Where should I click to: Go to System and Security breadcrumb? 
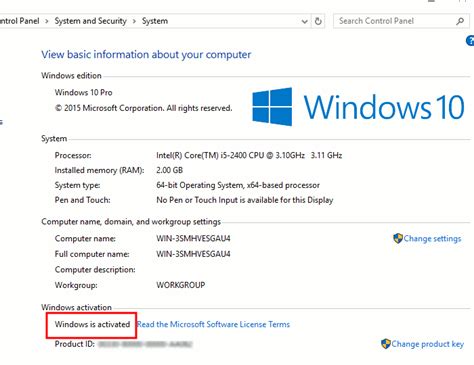[x=91, y=21]
